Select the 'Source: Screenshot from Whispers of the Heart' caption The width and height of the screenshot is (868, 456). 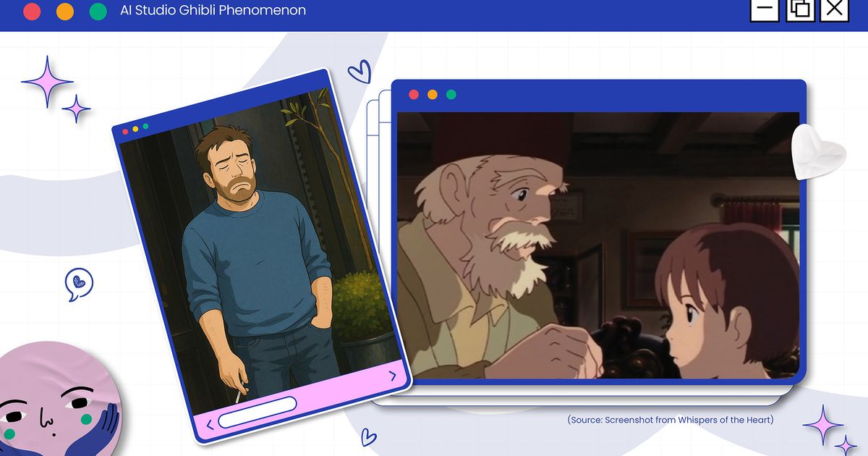coord(671,420)
